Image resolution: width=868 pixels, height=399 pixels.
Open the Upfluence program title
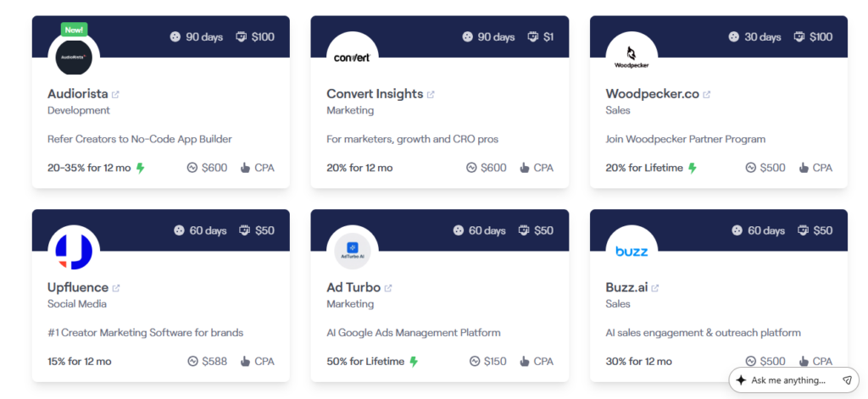78,288
